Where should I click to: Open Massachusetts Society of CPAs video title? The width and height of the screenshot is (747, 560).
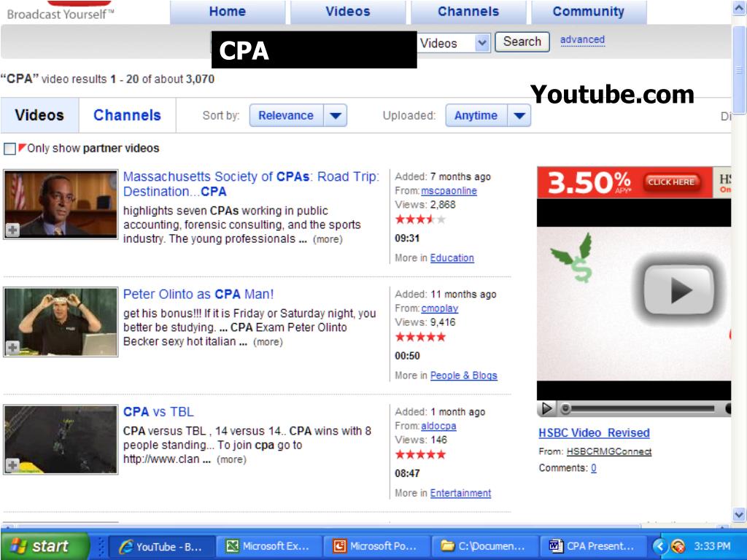point(251,184)
